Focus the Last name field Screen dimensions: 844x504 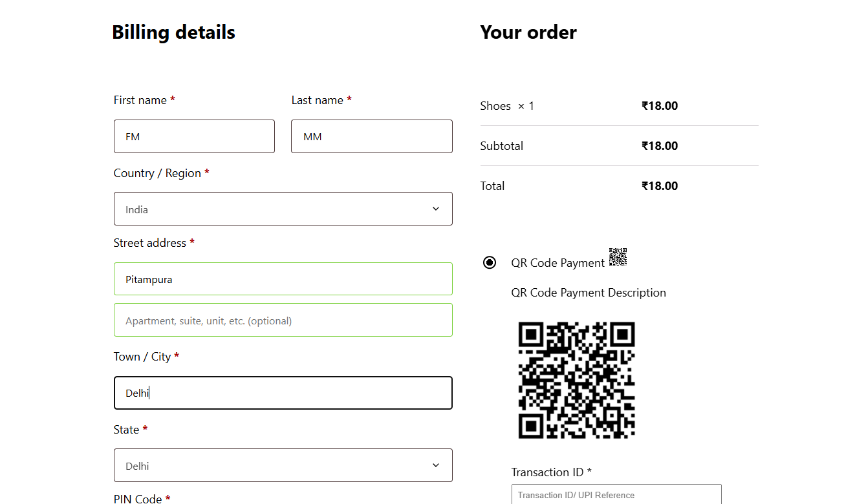pos(371,136)
